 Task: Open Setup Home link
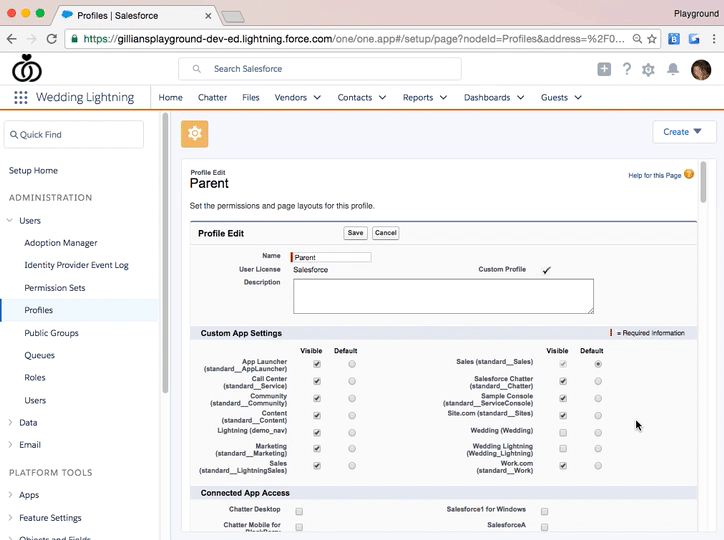point(33,170)
